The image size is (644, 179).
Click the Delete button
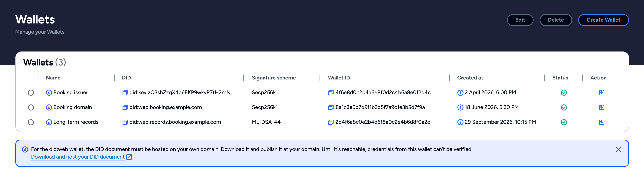556,20
